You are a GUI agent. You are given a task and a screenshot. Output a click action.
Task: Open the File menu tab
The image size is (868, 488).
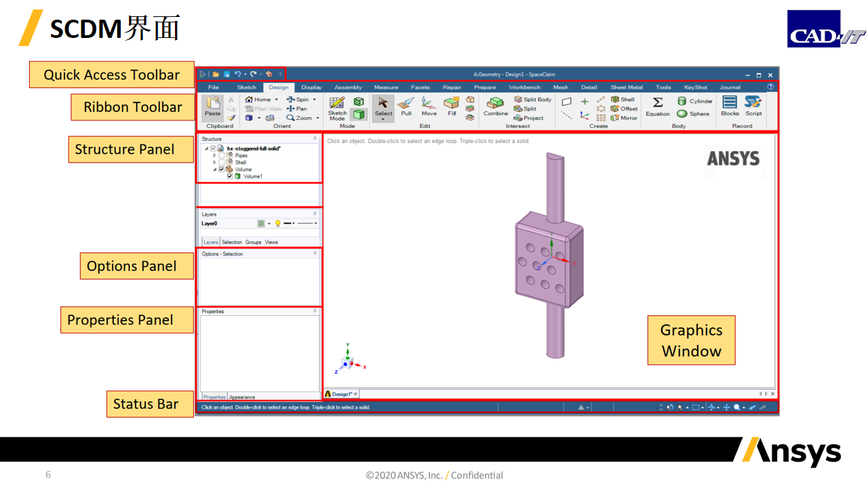(214, 87)
